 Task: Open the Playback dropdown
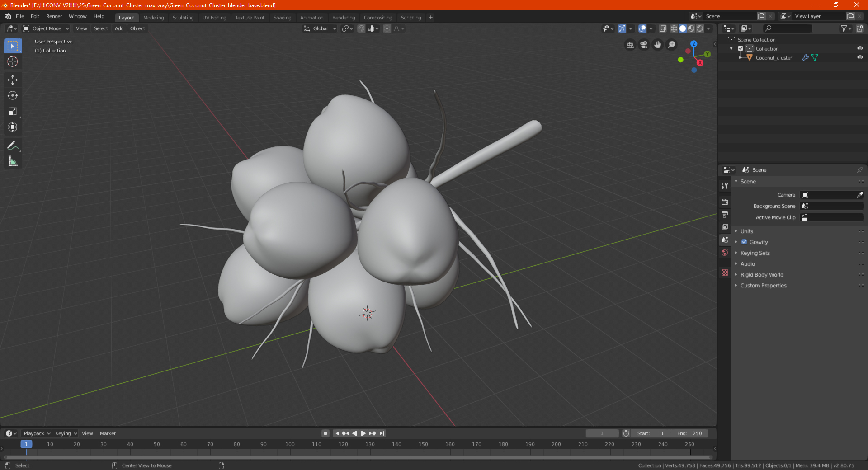tap(37, 433)
